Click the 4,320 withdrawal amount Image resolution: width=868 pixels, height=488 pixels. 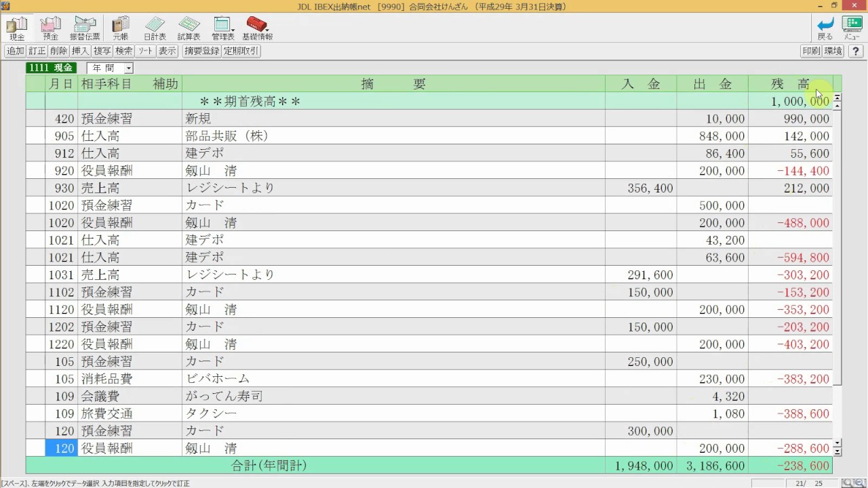click(728, 396)
